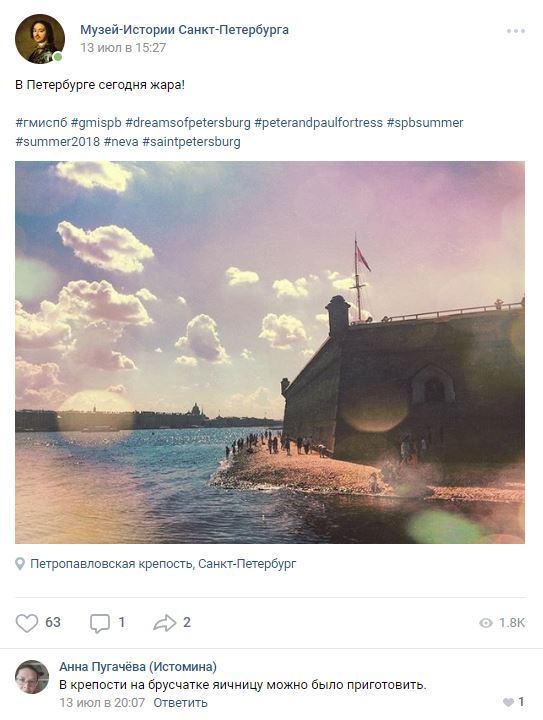Image resolution: width=543 pixels, height=720 pixels.
Task: Open comments via speech bubble icon
Action: (100, 623)
